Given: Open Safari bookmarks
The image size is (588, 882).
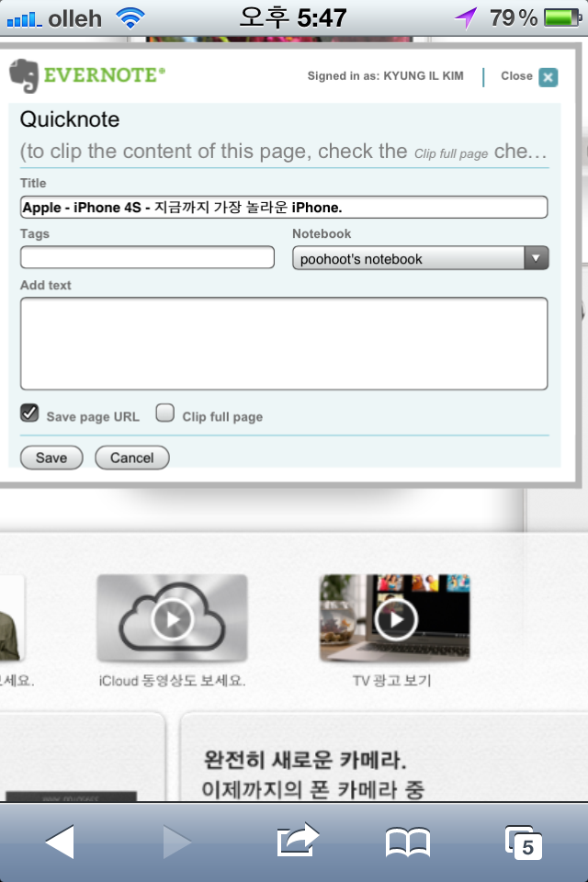Looking at the screenshot, I should tap(408, 842).
